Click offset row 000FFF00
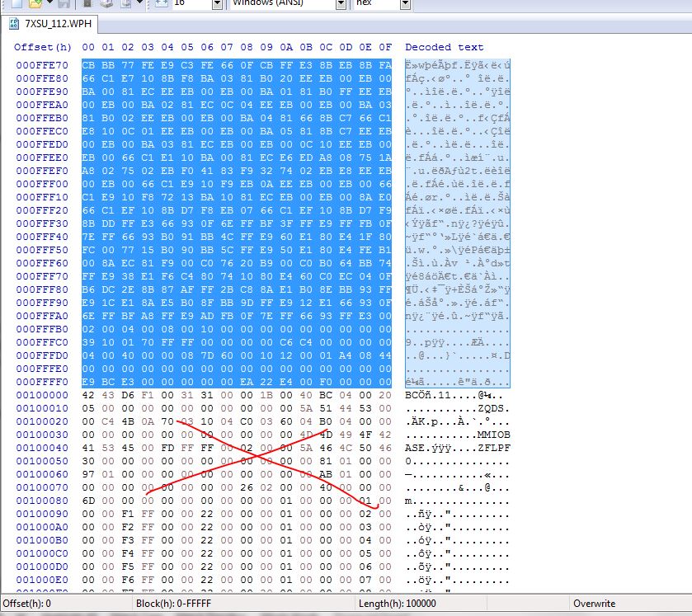The image size is (692, 616). coord(42,184)
